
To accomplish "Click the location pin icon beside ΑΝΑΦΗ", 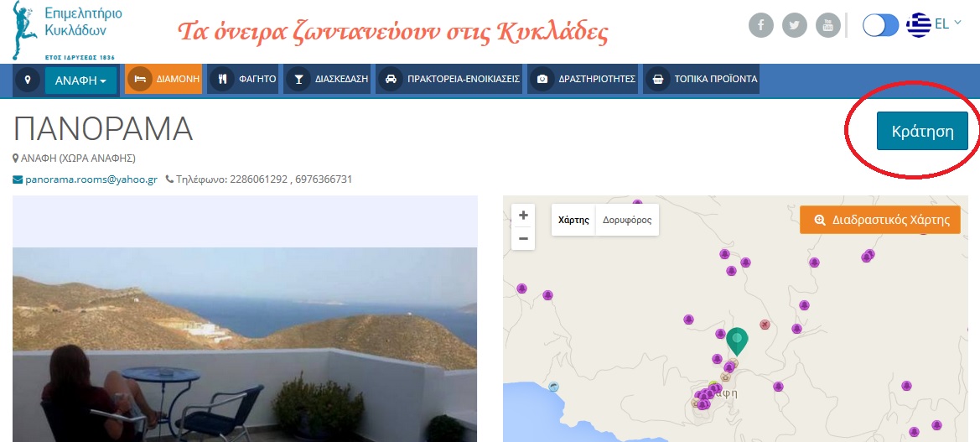I will pyautogui.click(x=28, y=80).
